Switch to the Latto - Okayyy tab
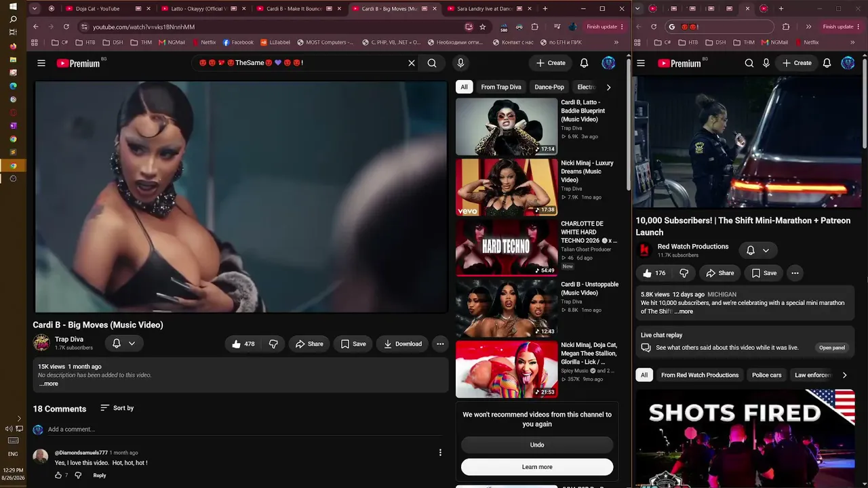 point(198,9)
